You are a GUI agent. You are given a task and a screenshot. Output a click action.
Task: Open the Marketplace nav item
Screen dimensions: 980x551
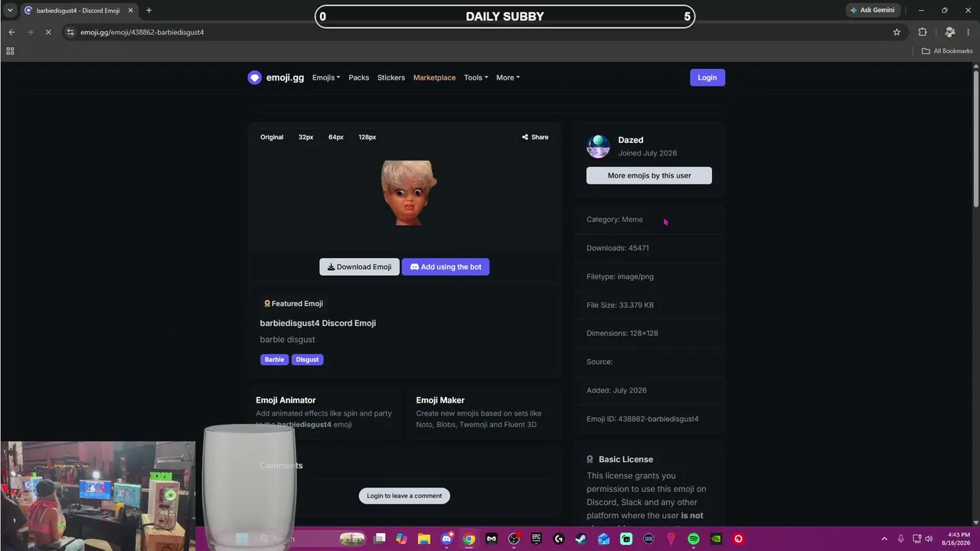click(434, 77)
